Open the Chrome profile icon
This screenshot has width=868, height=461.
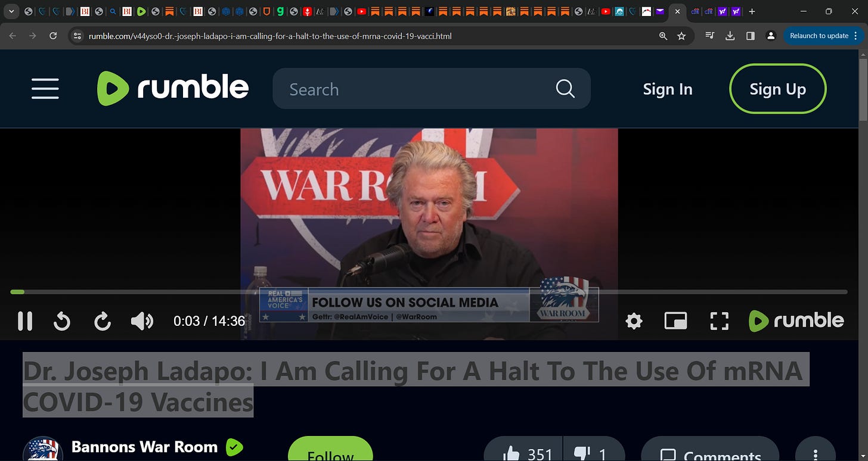(x=770, y=36)
